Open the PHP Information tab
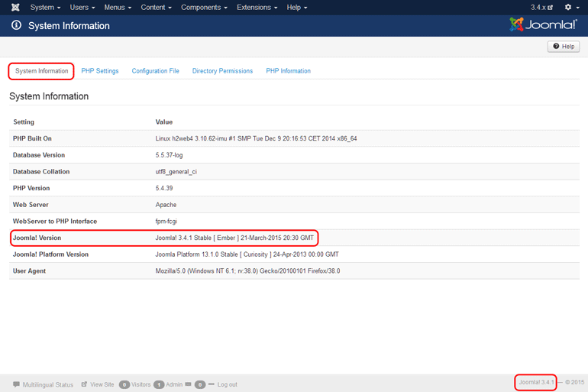The height and width of the screenshot is (392, 588). pyautogui.click(x=288, y=71)
